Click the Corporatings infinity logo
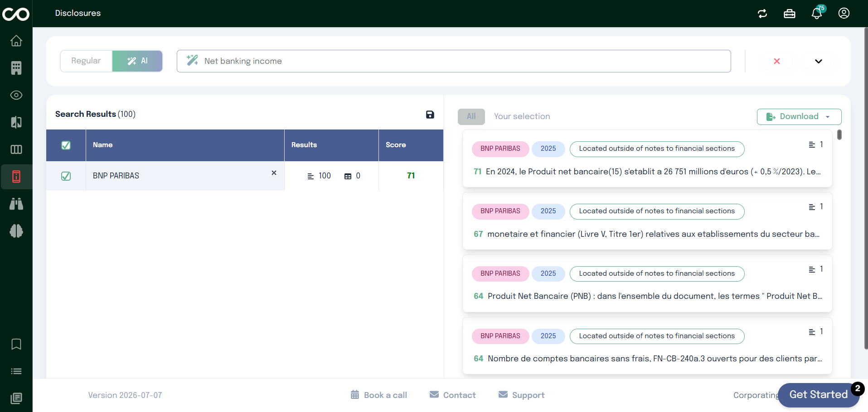The width and height of the screenshot is (868, 412). pos(16,14)
